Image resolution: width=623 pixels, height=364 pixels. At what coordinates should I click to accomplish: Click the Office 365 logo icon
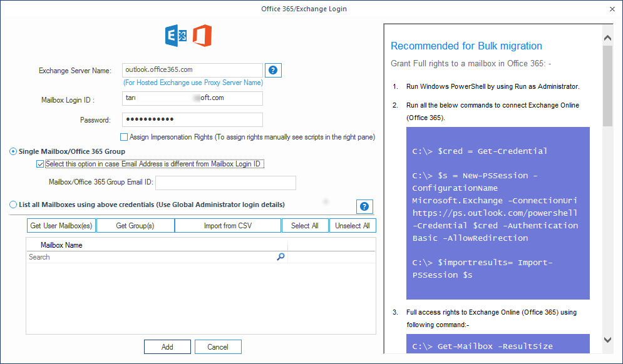(x=202, y=36)
